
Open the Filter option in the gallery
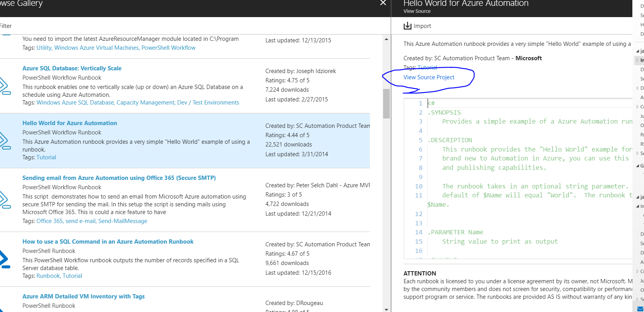click(5, 26)
